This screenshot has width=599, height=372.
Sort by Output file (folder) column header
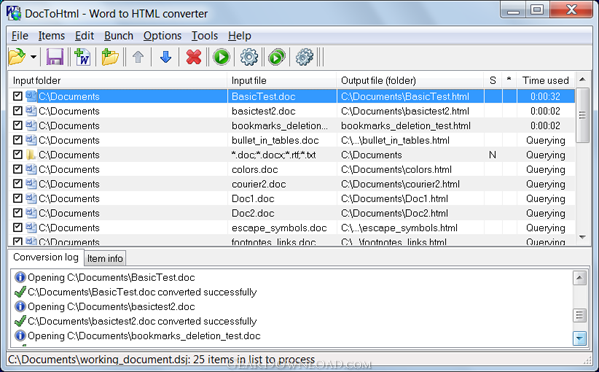tap(410, 81)
